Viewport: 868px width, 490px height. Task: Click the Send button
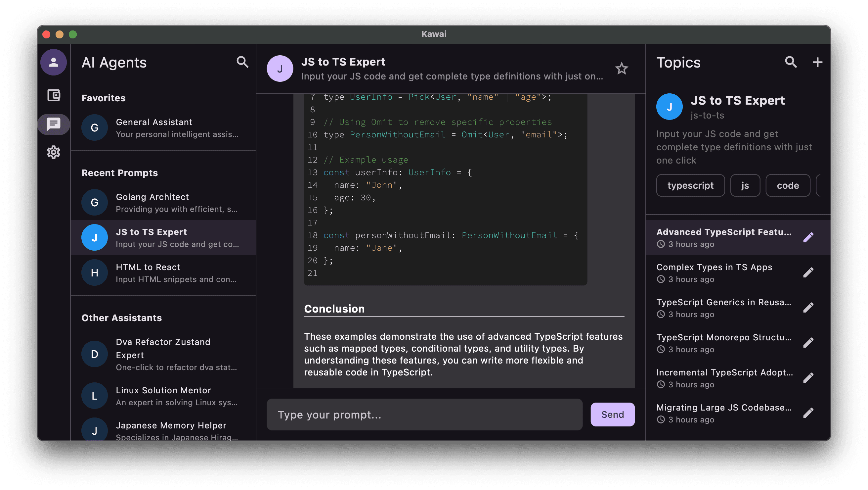point(613,415)
